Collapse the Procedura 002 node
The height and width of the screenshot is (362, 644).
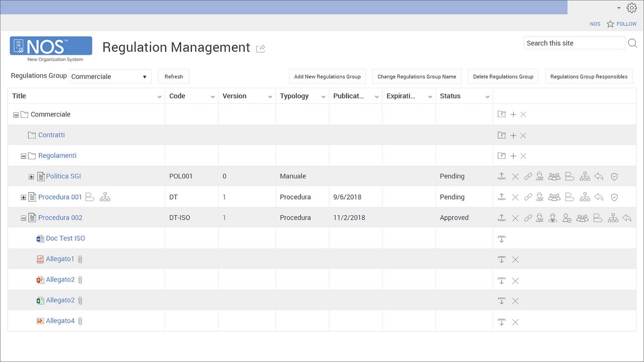(x=23, y=218)
